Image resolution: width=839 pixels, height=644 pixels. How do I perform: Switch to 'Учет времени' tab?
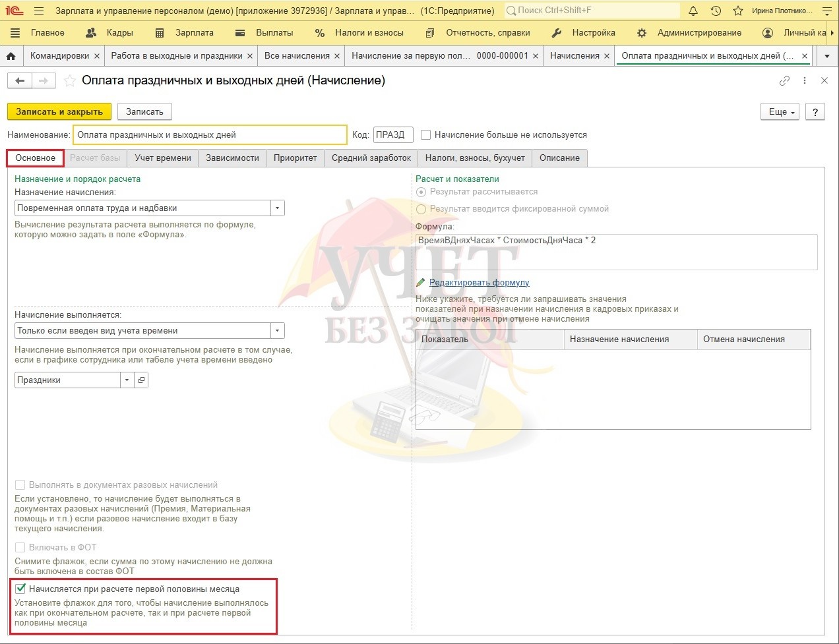point(163,158)
